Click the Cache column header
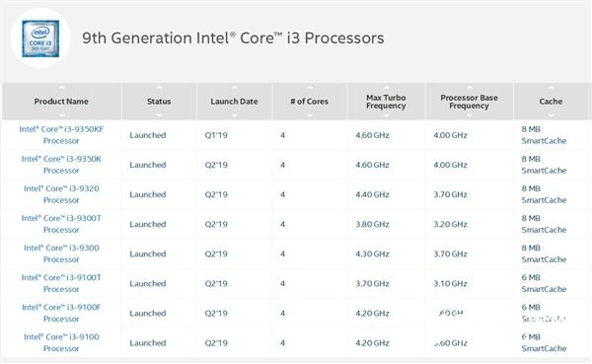Viewport: 592px width, 364px height. (551, 102)
